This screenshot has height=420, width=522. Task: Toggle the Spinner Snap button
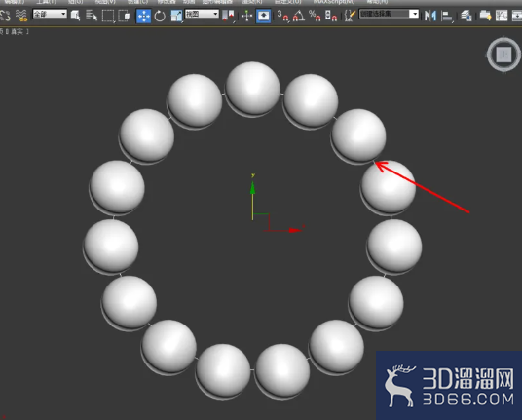(x=331, y=16)
